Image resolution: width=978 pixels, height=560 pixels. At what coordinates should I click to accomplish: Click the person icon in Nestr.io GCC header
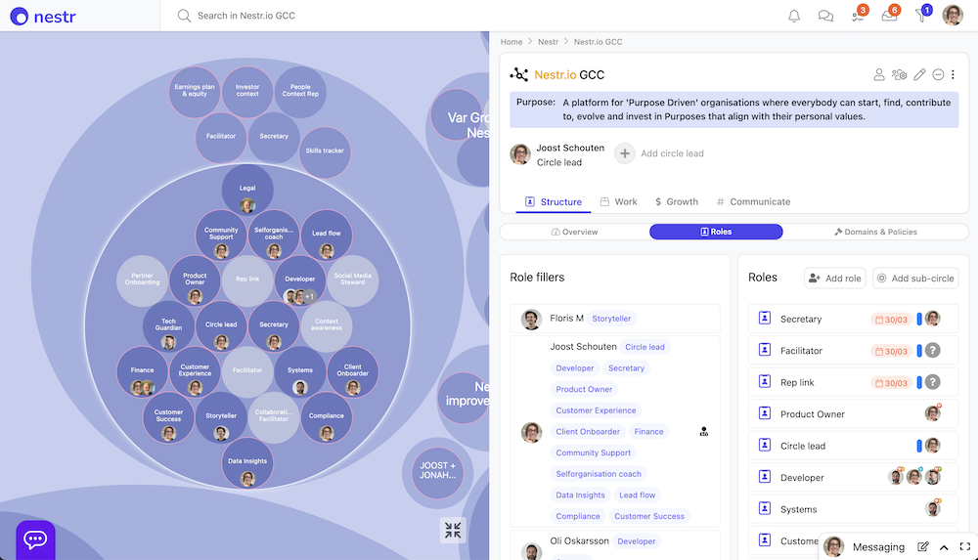pyautogui.click(x=879, y=75)
